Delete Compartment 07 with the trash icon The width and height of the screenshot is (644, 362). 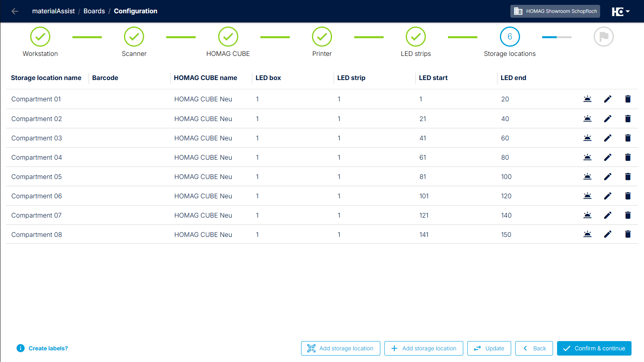(628, 215)
